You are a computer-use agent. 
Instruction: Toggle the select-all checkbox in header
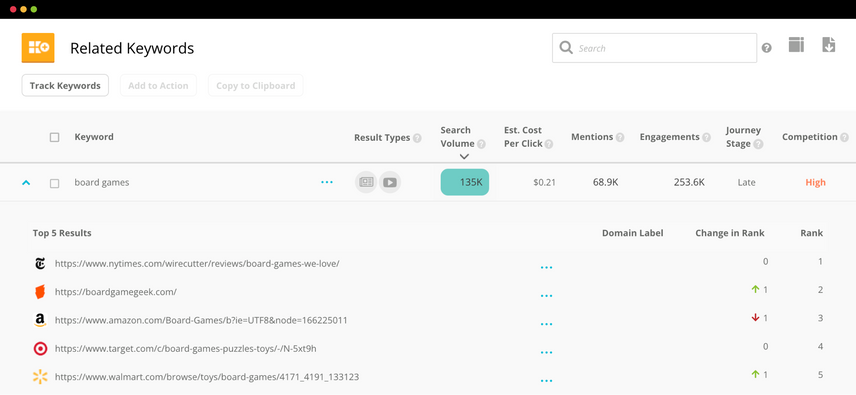55,137
